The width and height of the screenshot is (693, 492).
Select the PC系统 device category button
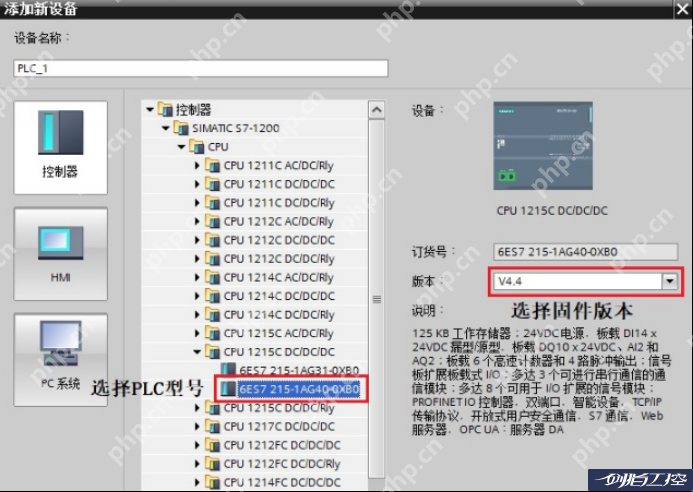coord(60,357)
